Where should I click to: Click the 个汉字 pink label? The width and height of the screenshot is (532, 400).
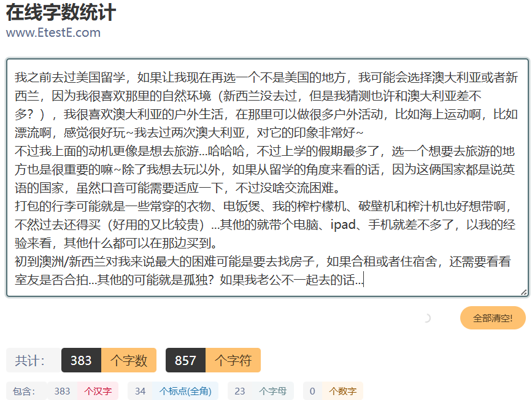coord(98,391)
